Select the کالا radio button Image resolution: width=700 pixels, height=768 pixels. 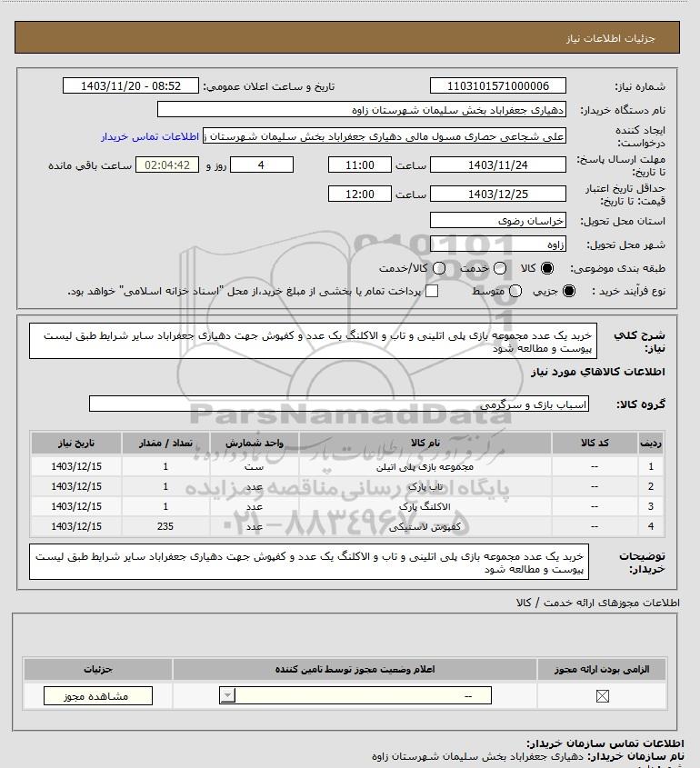546,268
